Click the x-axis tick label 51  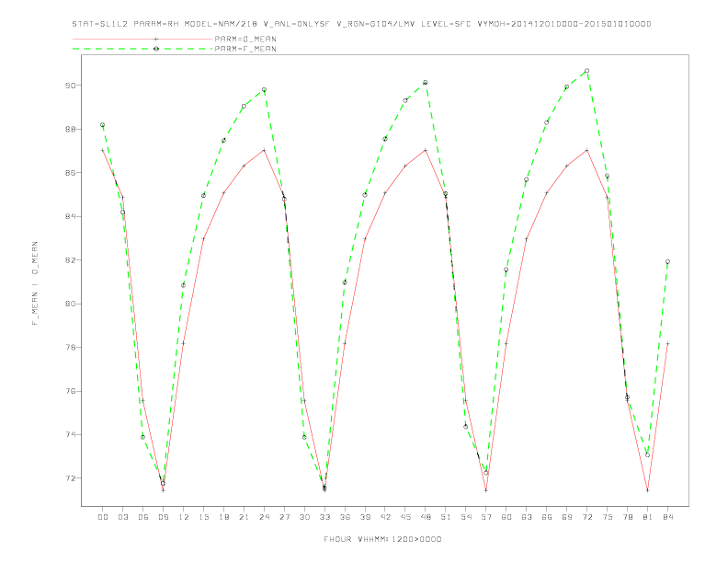[446, 517]
